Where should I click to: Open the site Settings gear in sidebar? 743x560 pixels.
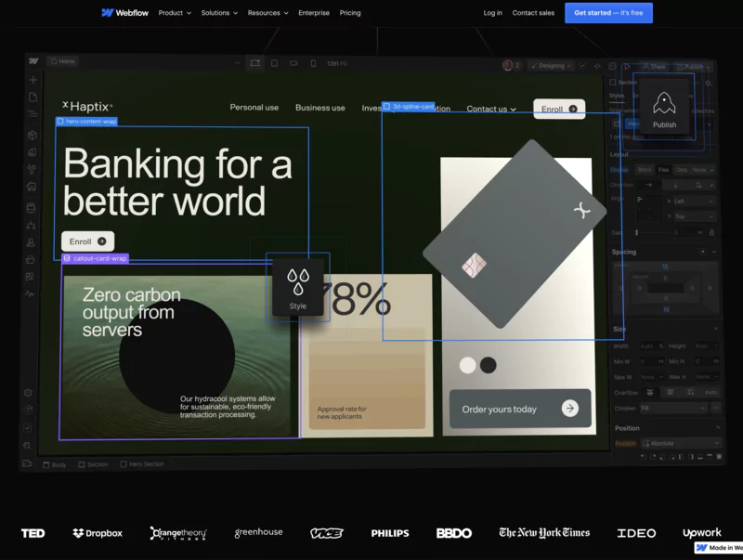[x=28, y=393]
